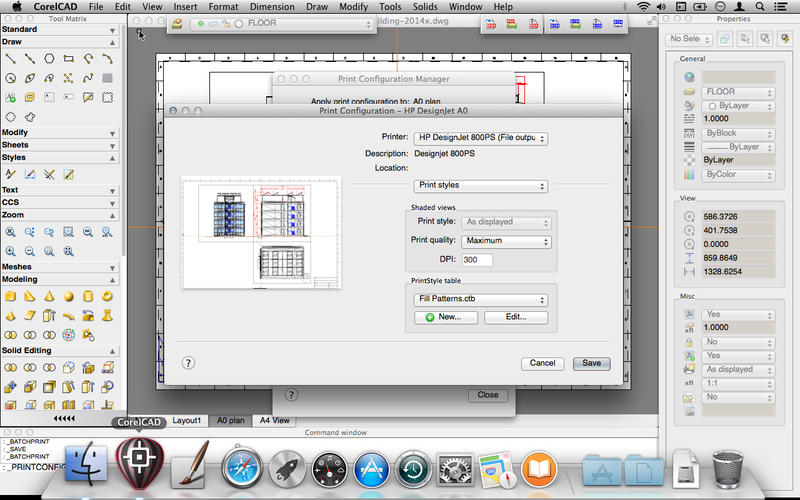Click the Edit... button for PrintStyle table

point(517,317)
